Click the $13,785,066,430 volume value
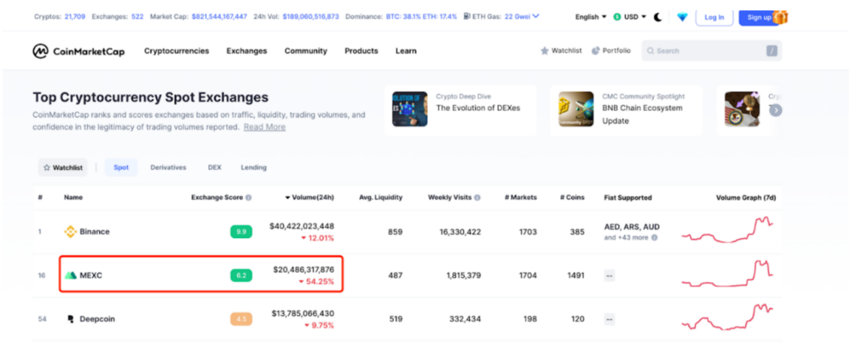 pos(302,313)
